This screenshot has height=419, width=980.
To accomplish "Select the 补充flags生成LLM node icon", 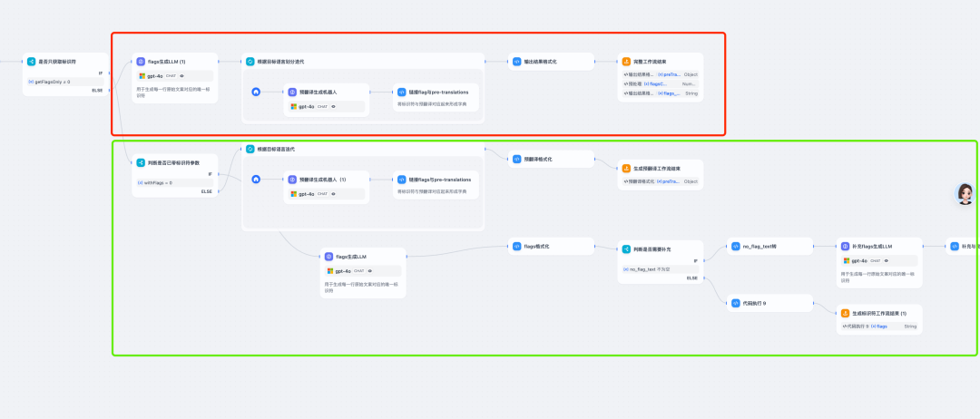I will click(845, 246).
